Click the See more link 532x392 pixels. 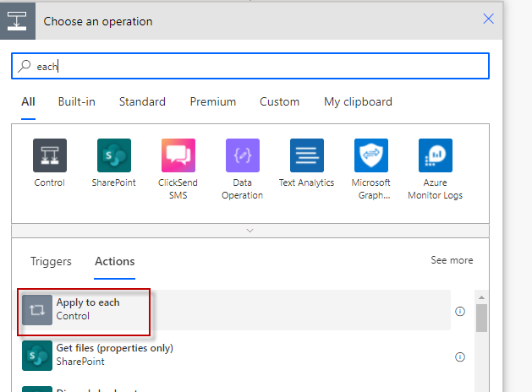(452, 260)
